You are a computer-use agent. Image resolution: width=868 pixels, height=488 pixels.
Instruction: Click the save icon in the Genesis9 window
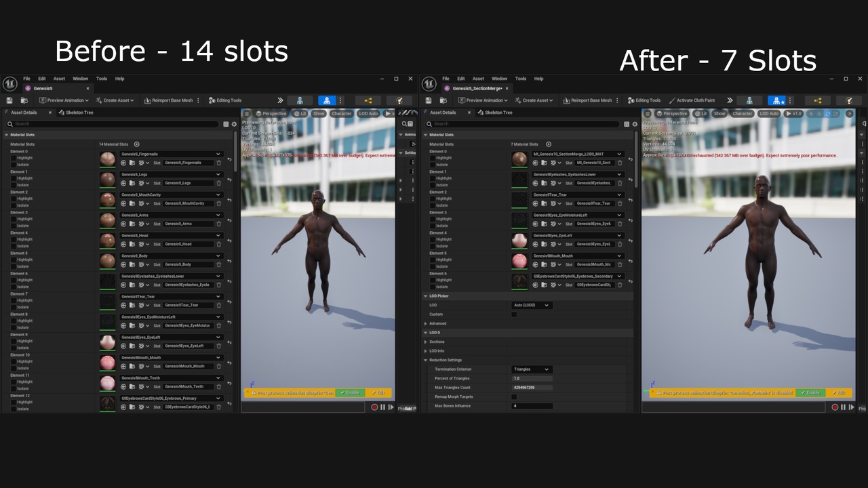pyautogui.click(x=9, y=100)
